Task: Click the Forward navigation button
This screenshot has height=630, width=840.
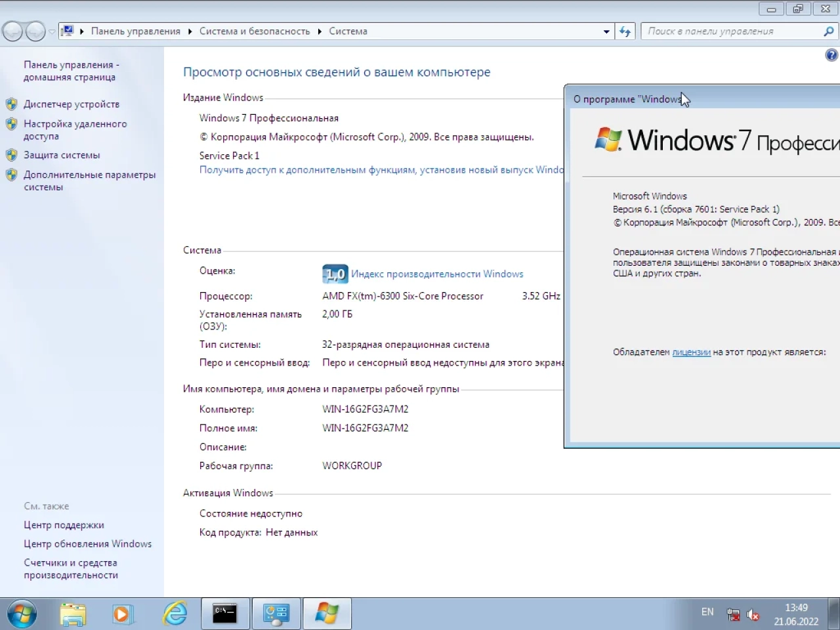Action: pos(35,31)
